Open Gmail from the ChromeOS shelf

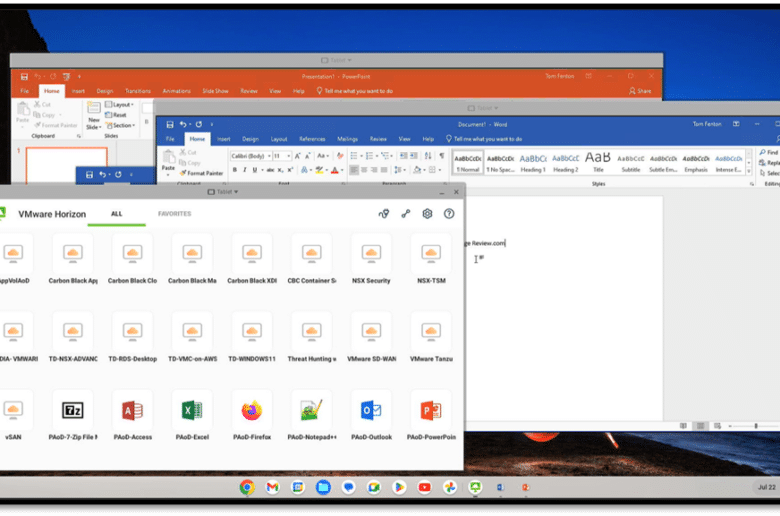(x=272, y=487)
